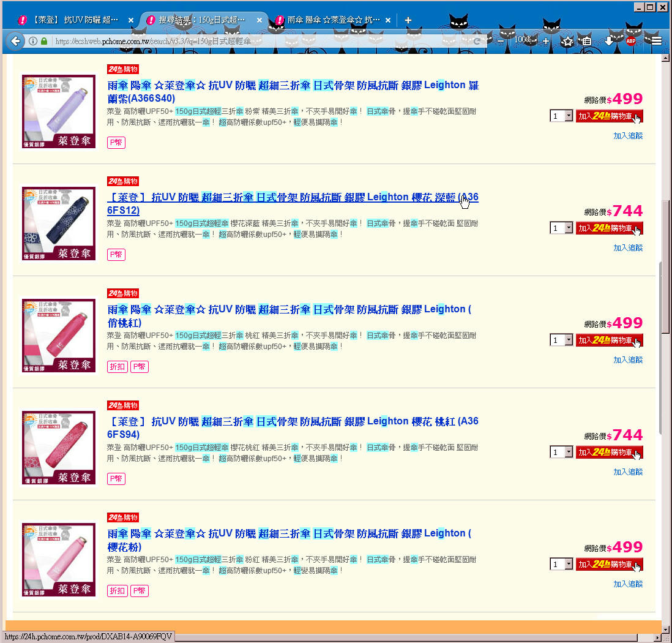Click the 24h購物 badge above 俏桃紅 umbrella
The image size is (672, 643).
click(123, 293)
